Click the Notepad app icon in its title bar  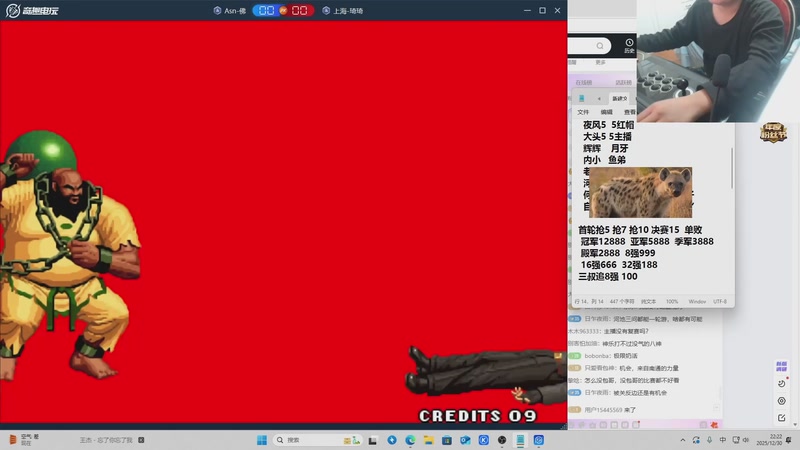coord(582,98)
